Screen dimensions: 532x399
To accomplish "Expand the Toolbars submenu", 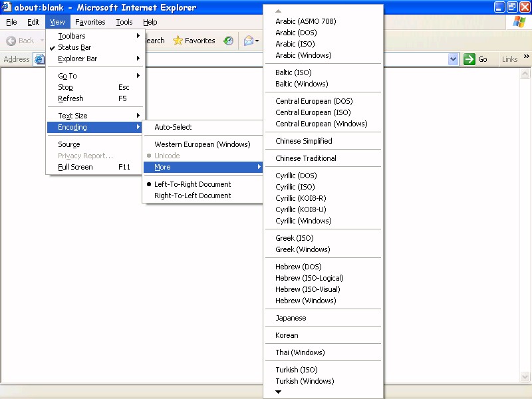I will click(x=94, y=36).
